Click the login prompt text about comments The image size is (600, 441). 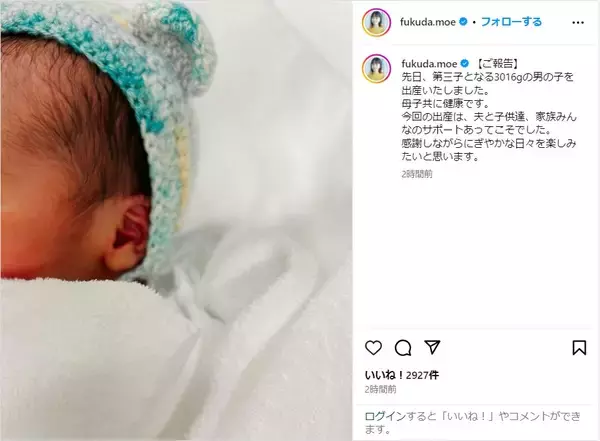pos(473,423)
